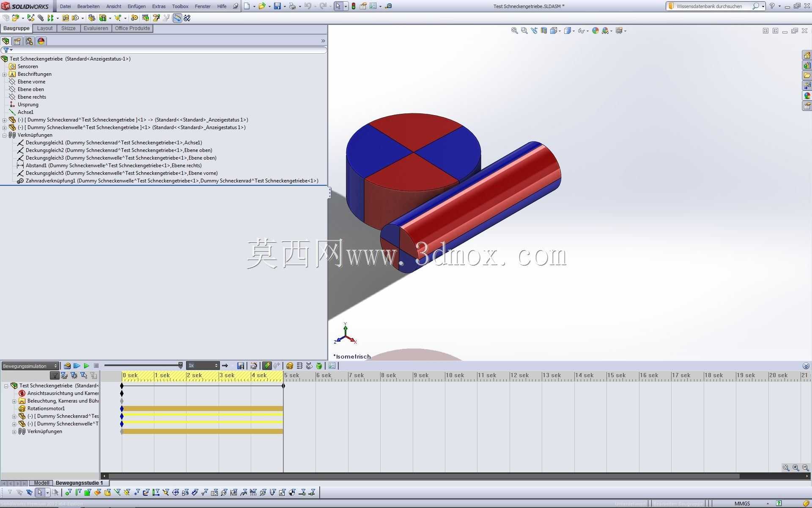
Task: Click the Save disk icon in top toolbar
Action: point(277,6)
